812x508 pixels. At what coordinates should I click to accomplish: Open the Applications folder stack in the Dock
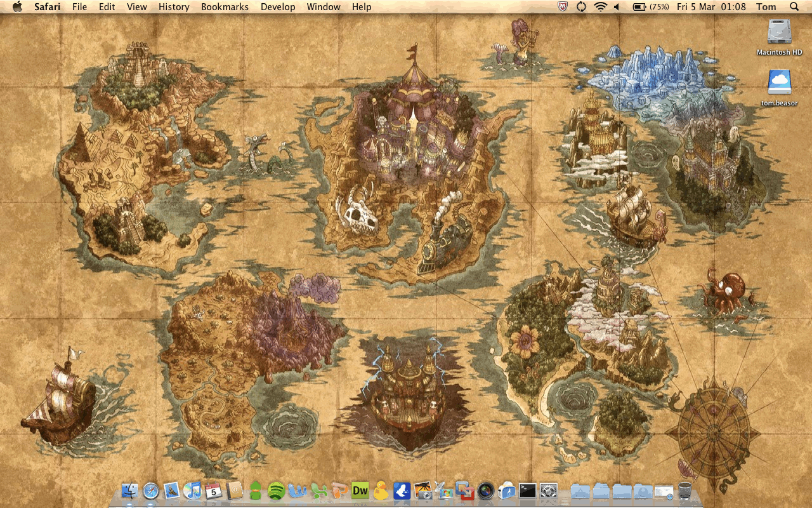click(580, 490)
